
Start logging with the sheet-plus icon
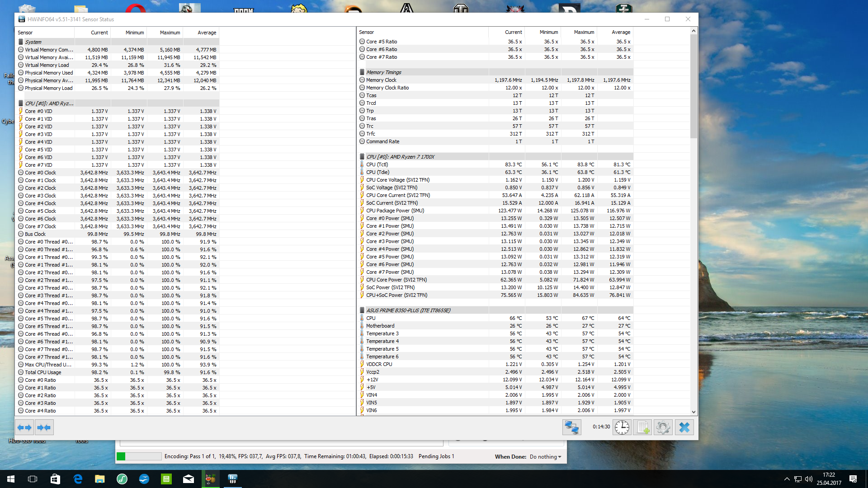click(643, 427)
